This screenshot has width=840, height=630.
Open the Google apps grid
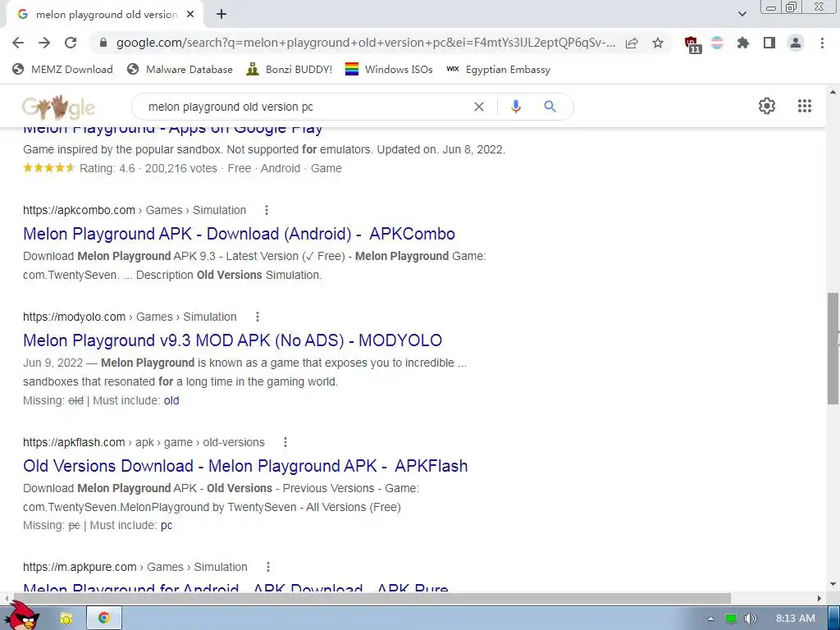[805, 106]
